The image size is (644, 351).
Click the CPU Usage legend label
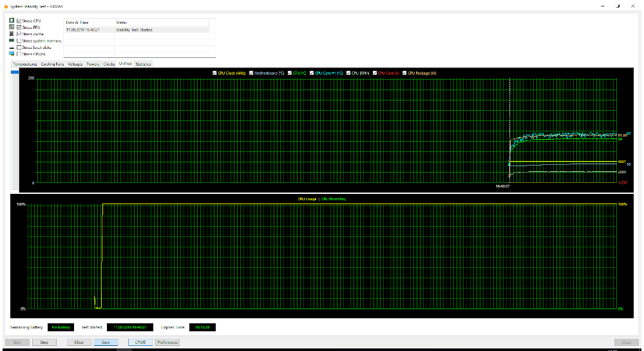tap(307, 199)
